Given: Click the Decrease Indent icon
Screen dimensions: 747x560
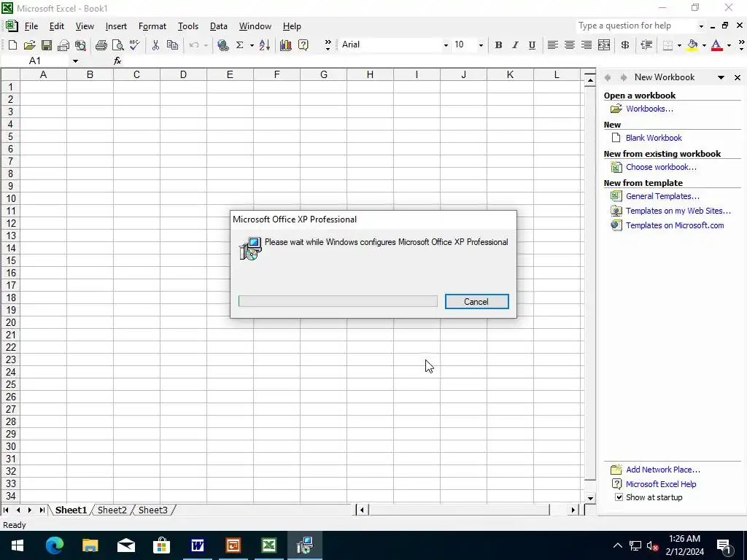Looking at the screenshot, I should pyautogui.click(x=646, y=44).
